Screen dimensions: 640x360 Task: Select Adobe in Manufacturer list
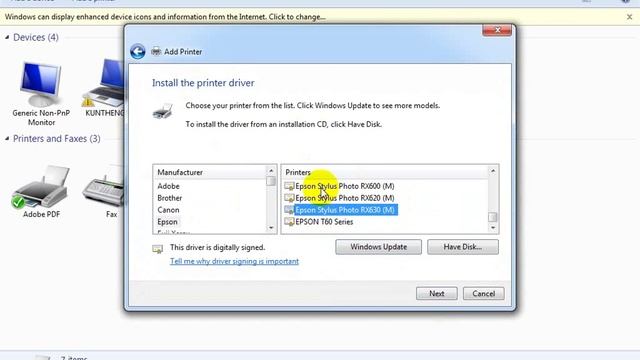tap(169, 186)
